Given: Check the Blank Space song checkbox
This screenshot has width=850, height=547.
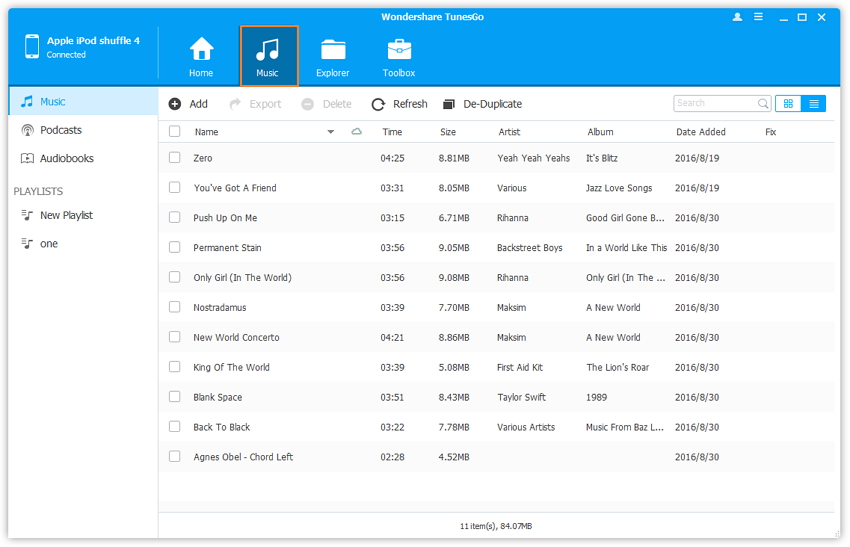Looking at the screenshot, I should [x=175, y=397].
